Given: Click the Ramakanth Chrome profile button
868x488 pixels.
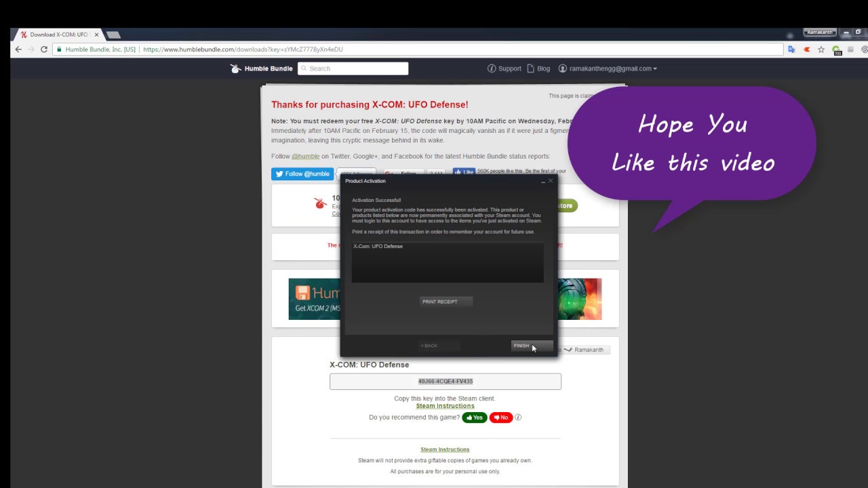Looking at the screenshot, I should point(820,32).
